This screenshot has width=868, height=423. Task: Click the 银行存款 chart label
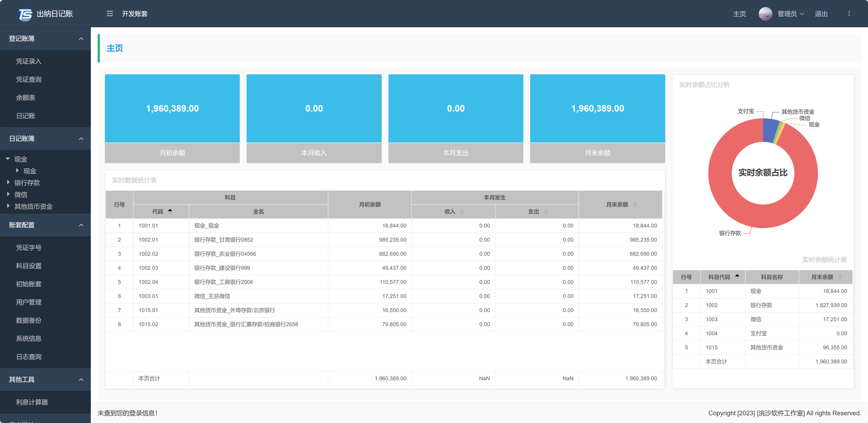coord(730,233)
